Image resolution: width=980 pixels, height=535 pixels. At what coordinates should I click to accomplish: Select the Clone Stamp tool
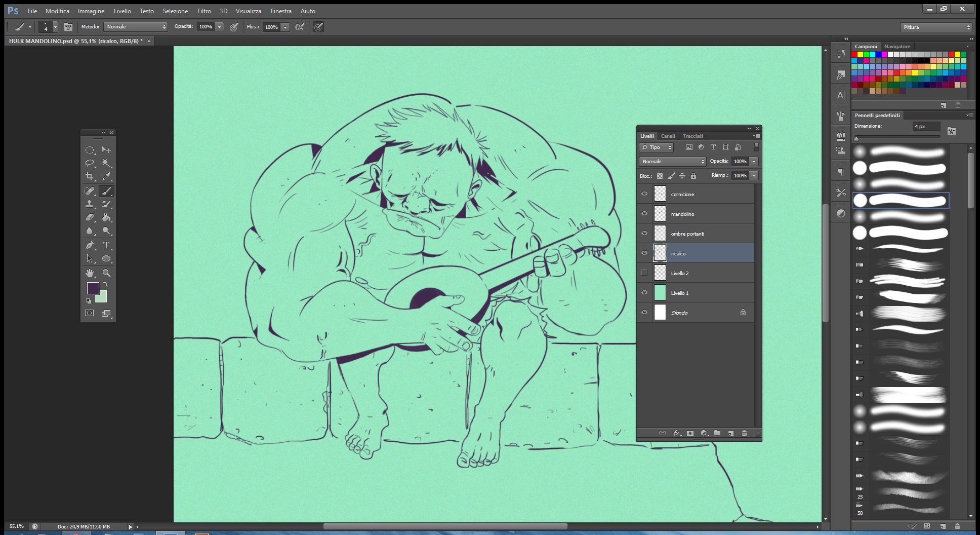[x=90, y=204]
